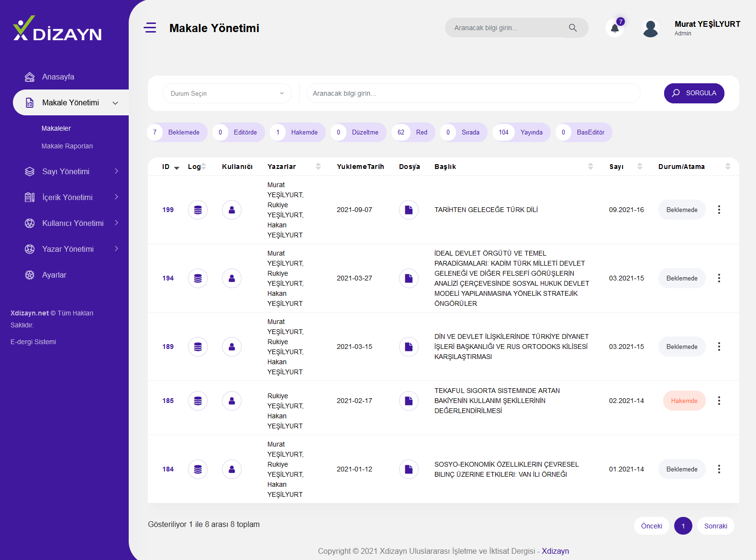The height and width of the screenshot is (560, 756).
Task: Click the Hakemde badge of article 185
Action: pyautogui.click(x=684, y=401)
